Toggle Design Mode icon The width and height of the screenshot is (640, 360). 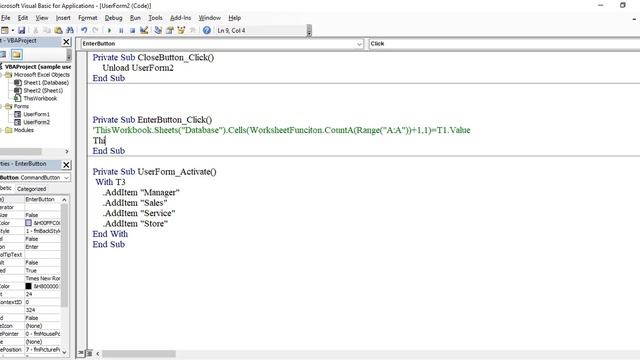point(144,30)
